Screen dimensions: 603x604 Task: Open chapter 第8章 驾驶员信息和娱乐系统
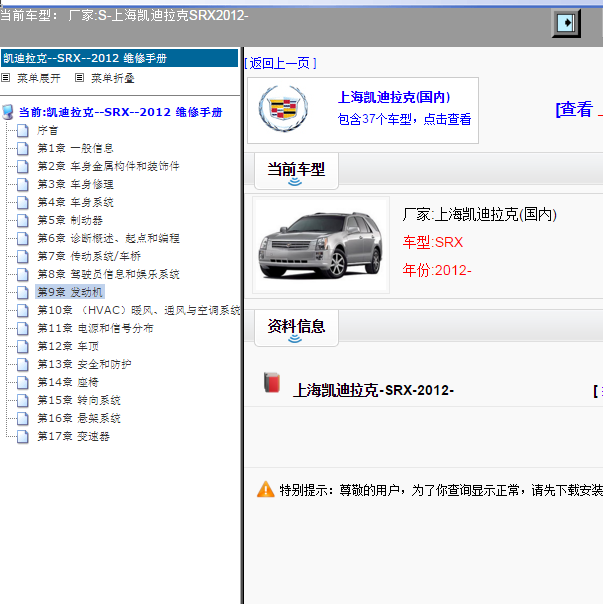[108, 274]
